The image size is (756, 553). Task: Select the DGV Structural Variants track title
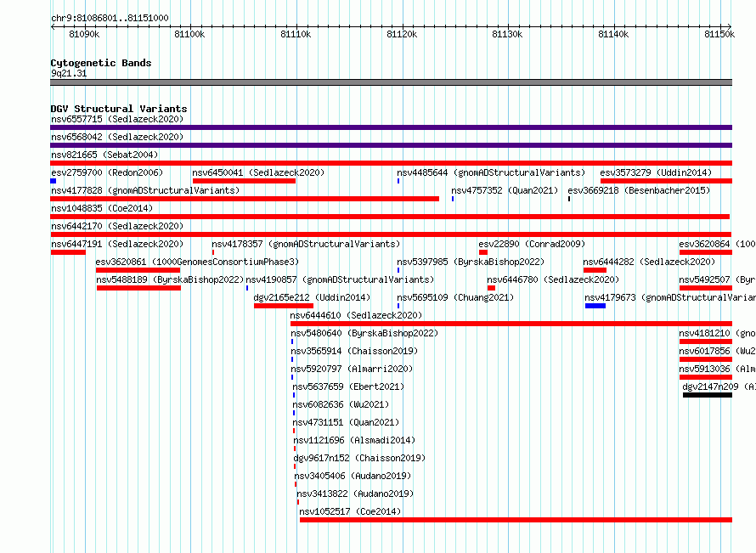click(x=119, y=109)
